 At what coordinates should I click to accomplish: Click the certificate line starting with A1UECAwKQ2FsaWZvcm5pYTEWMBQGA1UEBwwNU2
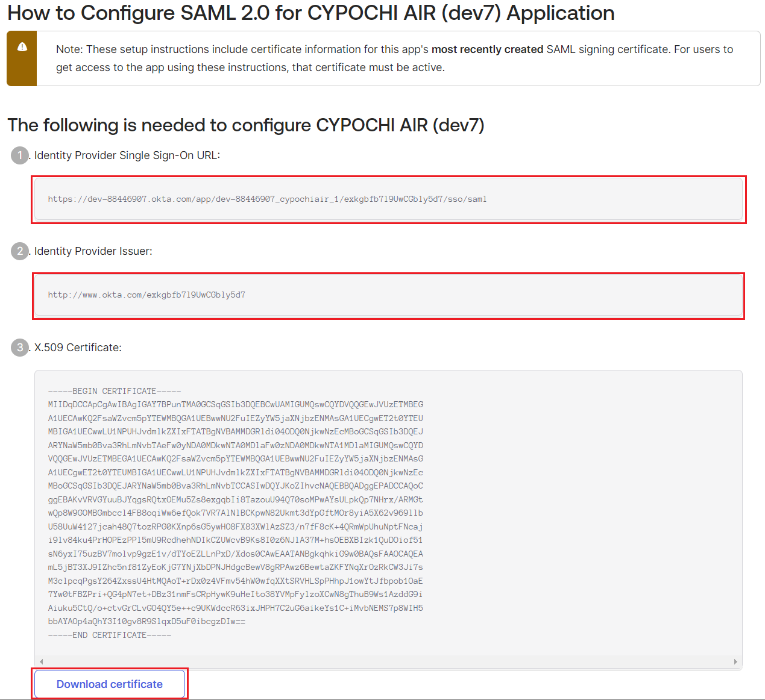[236, 418]
